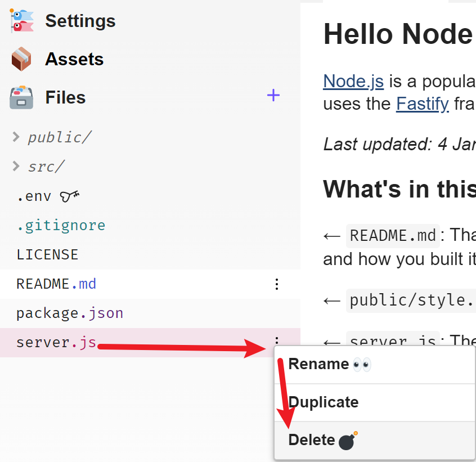This screenshot has width=476, height=462.
Task: Open package.json in the editor
Action: (70, 313)
